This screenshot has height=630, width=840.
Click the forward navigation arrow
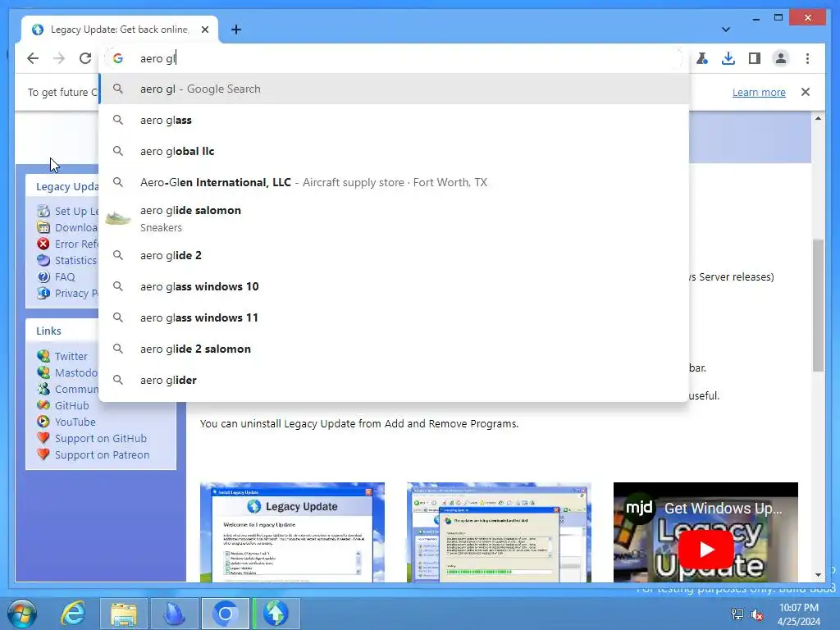point(59,58)
